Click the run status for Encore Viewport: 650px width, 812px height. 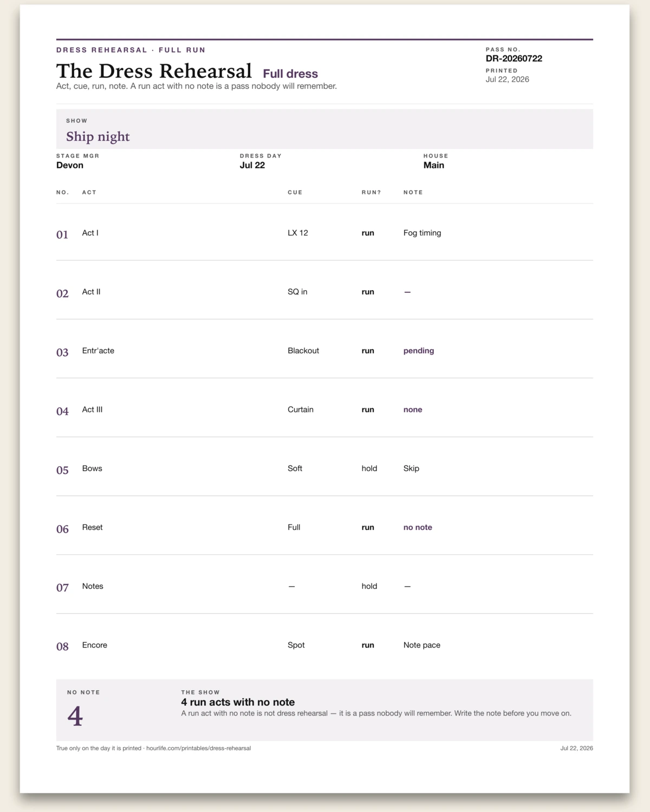pos(368,645)
